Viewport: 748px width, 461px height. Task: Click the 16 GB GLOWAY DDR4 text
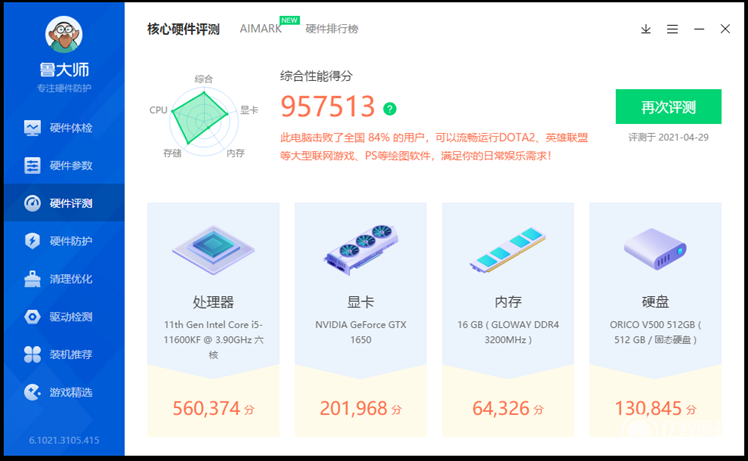point(508,332)
